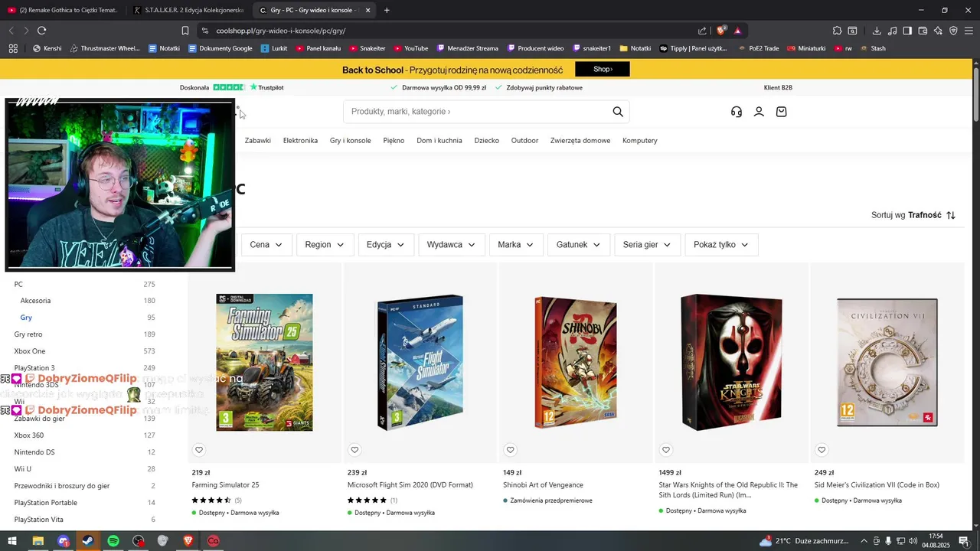Expand the Wydawca filter dropdown
980x551 pixels.
tap(451, 245)
